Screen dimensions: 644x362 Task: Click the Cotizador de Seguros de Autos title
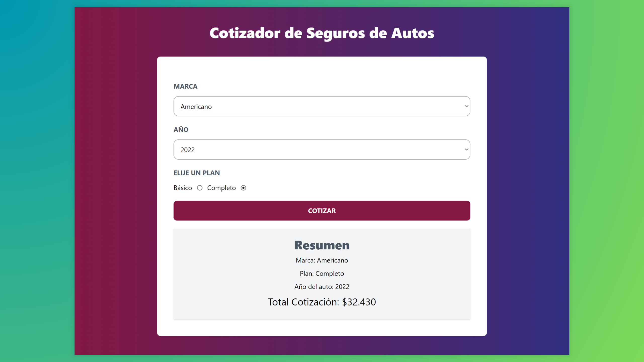point(321,33)
